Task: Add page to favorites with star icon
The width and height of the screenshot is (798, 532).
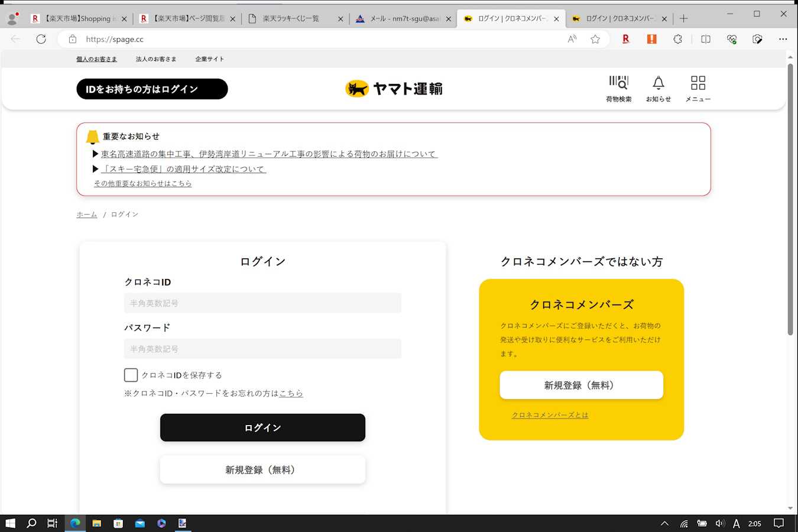Action: [595, 39]
